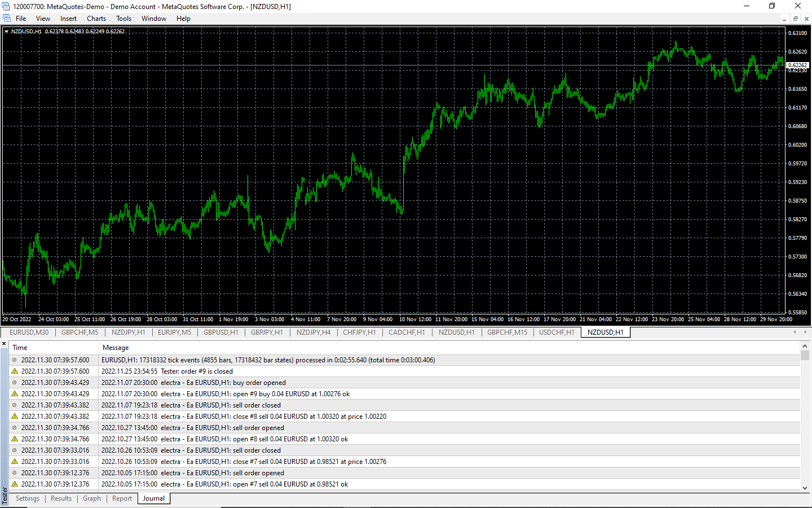Viewport: 812px width, 508px height.
Task: Click the journal scrollbar up arrow
Action: coord(805,345)
